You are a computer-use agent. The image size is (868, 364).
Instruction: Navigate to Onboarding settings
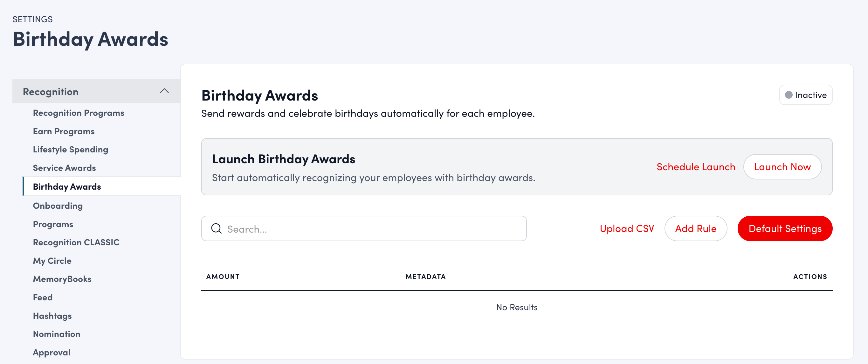pyautogui.click(x=58, y=206)
